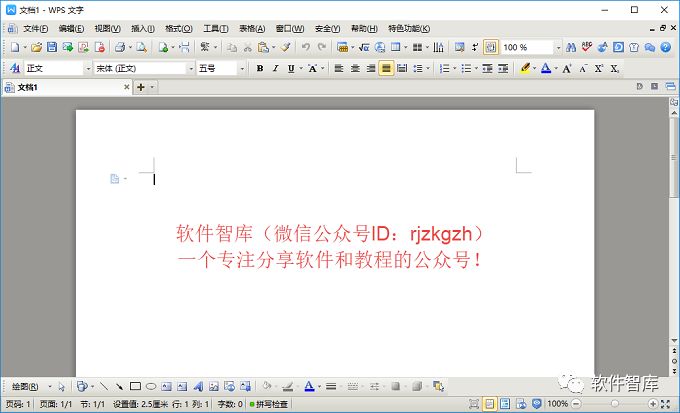This screenshot has width=680, height=413.
Task: Toggle Align Right
Action: pos(371,69)
